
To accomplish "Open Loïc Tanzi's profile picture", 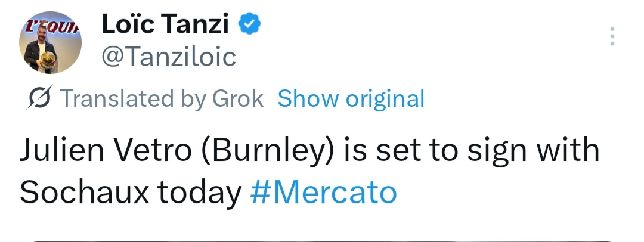I will 51,43.
